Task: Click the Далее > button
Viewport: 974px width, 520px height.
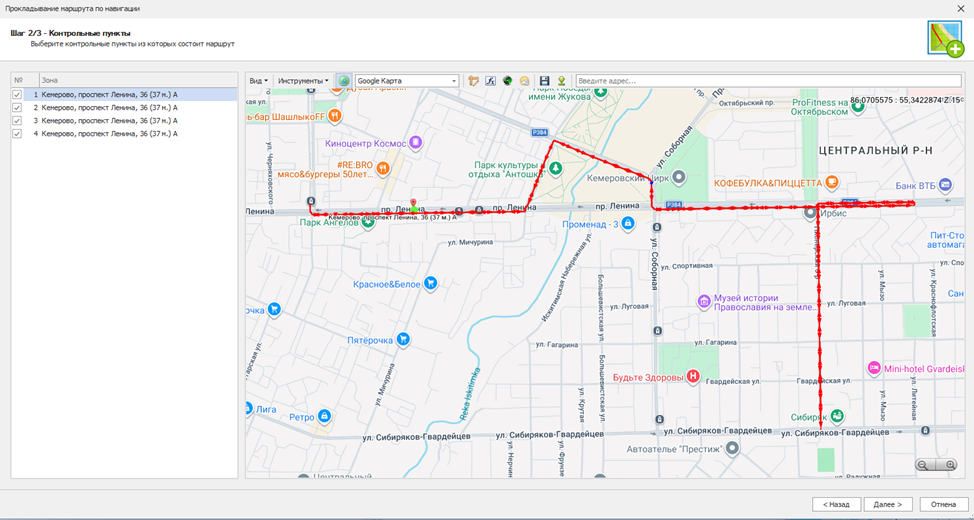Action: coord(887,504)
